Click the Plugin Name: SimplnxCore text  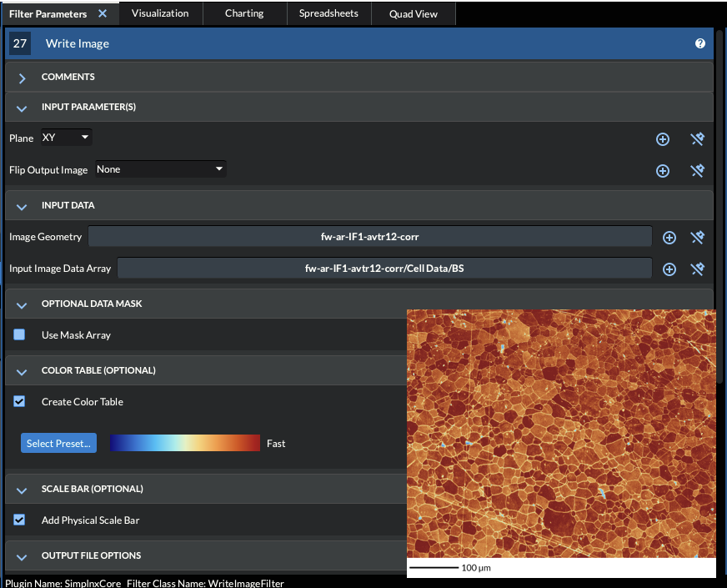[x=63, y=583]
